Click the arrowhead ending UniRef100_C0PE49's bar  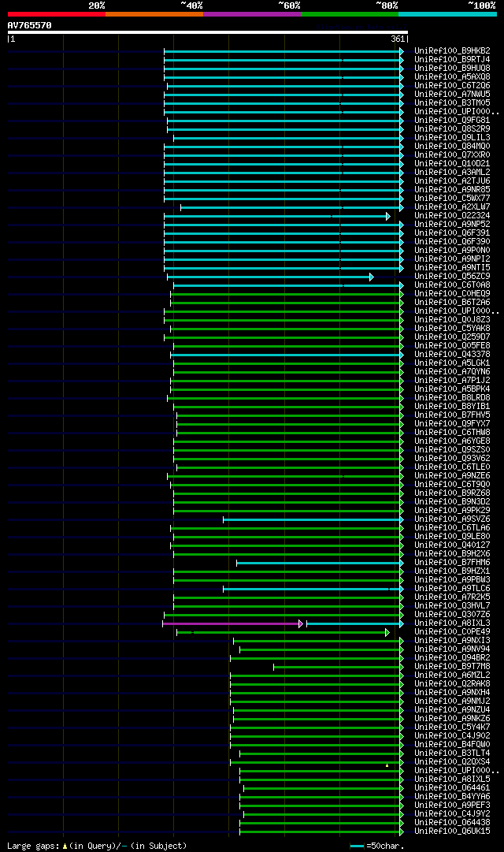coord(387,632)
